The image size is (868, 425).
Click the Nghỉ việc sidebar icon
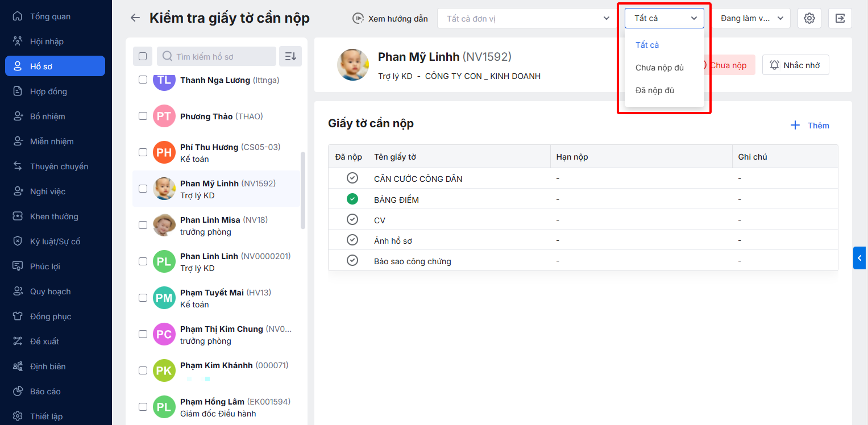pos(18,191)
